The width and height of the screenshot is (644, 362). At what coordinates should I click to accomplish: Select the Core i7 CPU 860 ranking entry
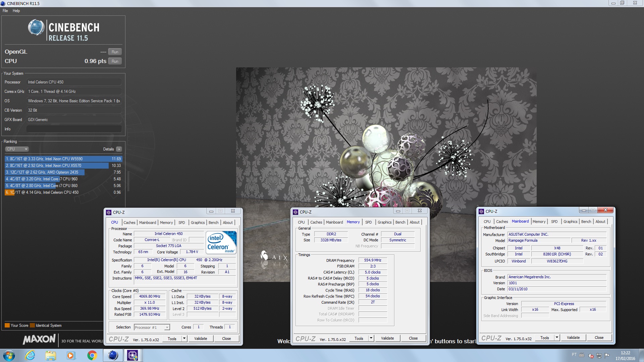coord(63,186)
